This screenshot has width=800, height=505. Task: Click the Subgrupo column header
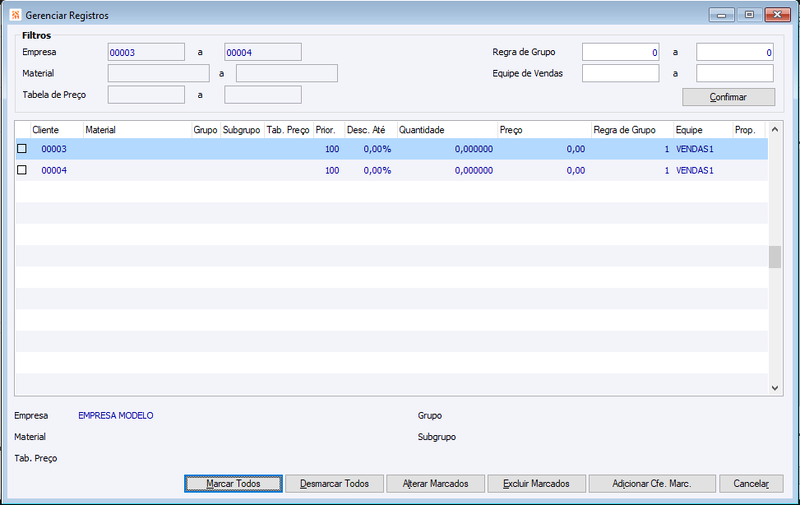(242, 130)
